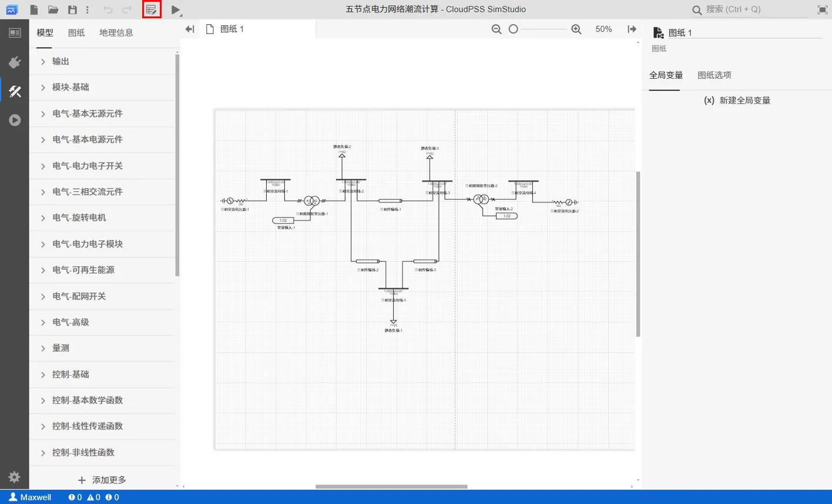Expand the 电气-旋转电机 category
Screen dimensions: 832x504
point(79,217)
